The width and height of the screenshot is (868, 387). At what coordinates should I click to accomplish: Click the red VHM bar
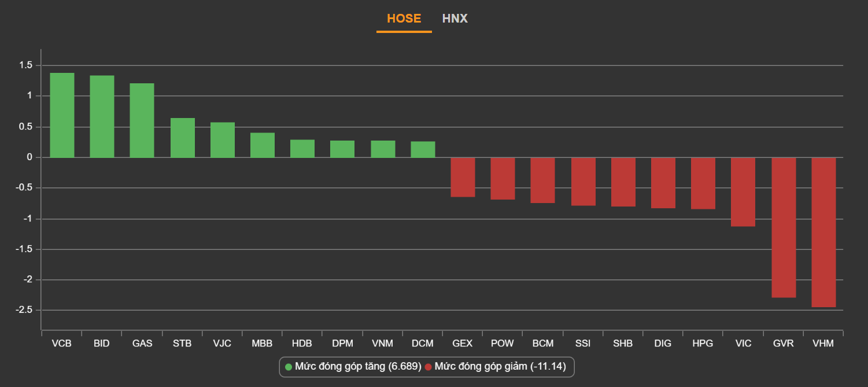coord(823,232)
